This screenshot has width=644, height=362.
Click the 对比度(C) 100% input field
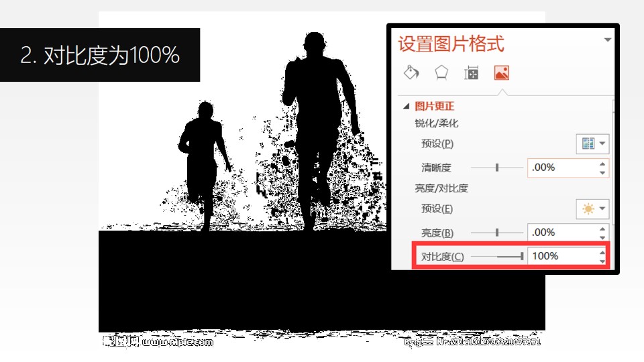coord(560,256)
